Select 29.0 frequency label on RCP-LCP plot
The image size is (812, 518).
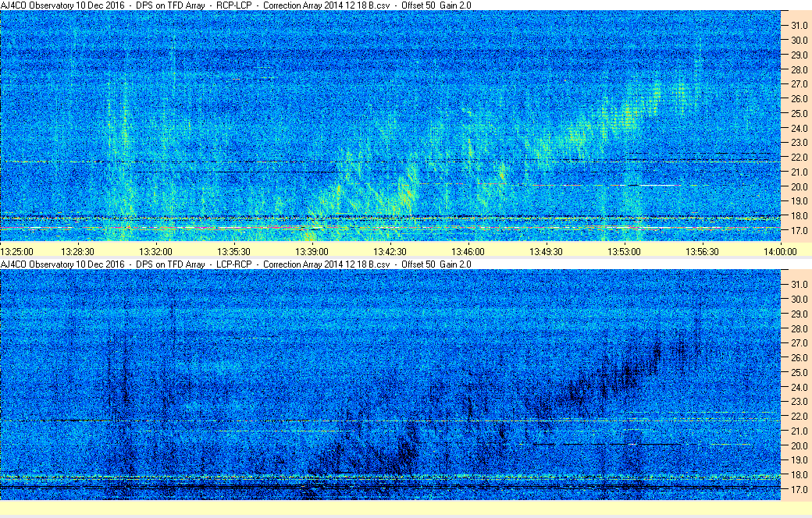pyautogui.click(x=799, y=55)
